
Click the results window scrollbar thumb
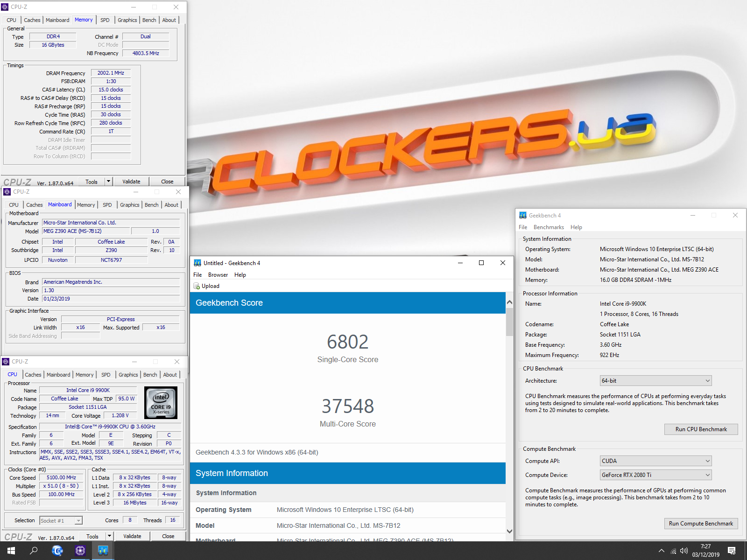pos(509,322)
